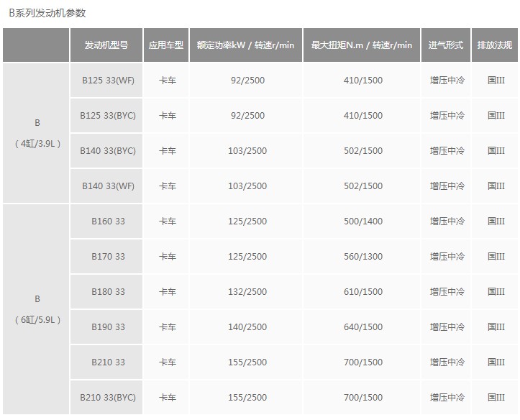Click the 140/2500 power value cell

tap(247, 327)
